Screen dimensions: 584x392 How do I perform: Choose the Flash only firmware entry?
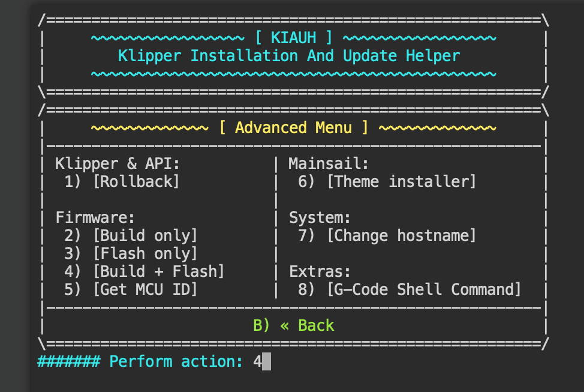(131, 254)
